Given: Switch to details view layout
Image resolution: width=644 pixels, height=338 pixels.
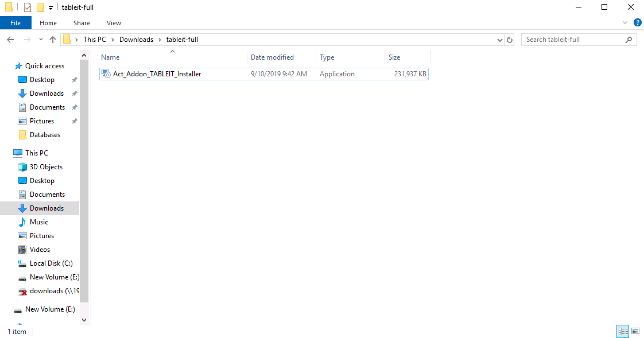Looking at the screenshot, I should point(623,331).
